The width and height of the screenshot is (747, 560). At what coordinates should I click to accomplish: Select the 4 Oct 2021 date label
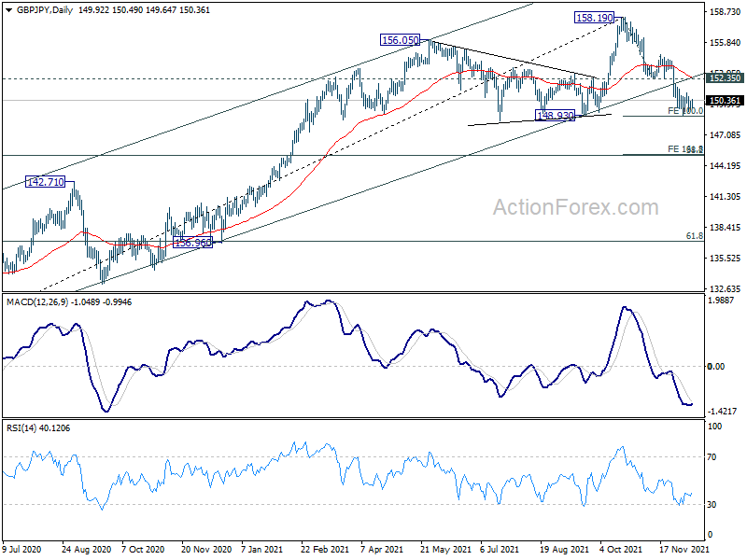point(621,549)
